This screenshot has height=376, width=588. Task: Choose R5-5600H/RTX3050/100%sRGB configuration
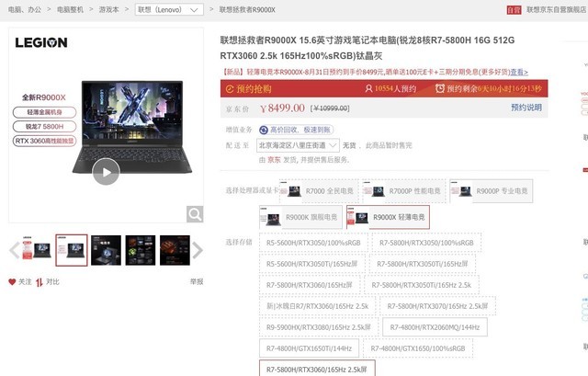tap(313, 243)
